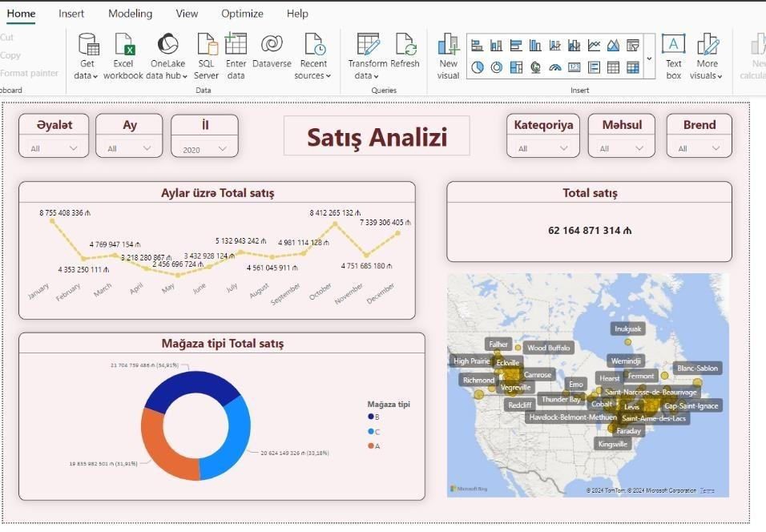
Task: Expand the visuals gallery with the chevron
Action: [649, 58]
